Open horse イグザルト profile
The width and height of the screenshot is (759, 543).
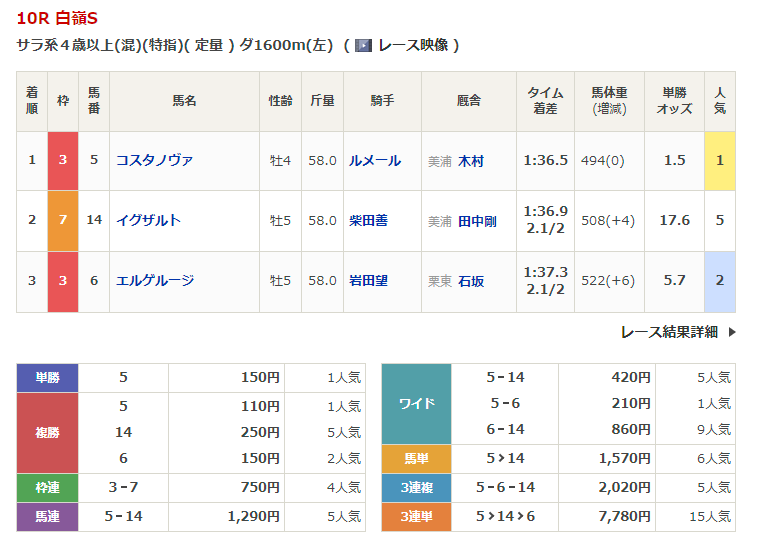pos(148,220)
